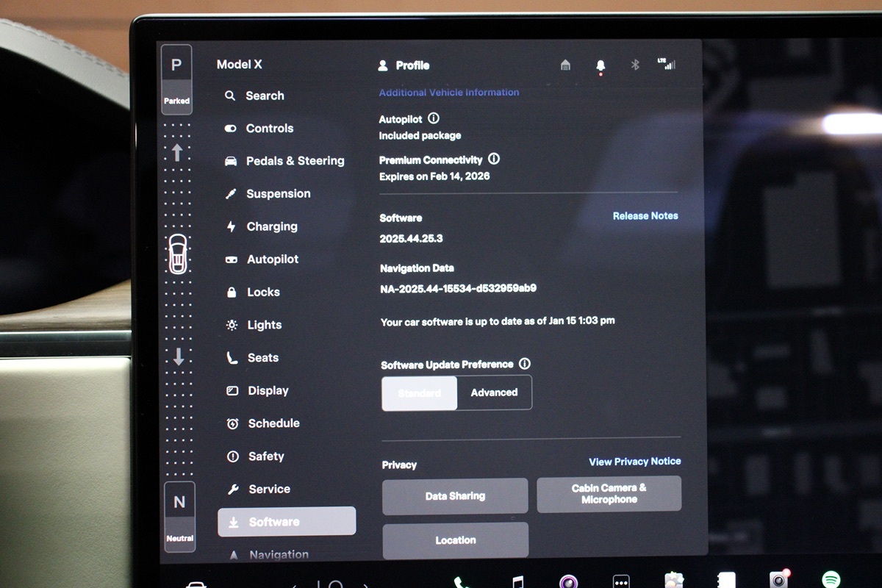Click info icon beside Premium Connectivity
882x588 pixels.
click(494, 159)
